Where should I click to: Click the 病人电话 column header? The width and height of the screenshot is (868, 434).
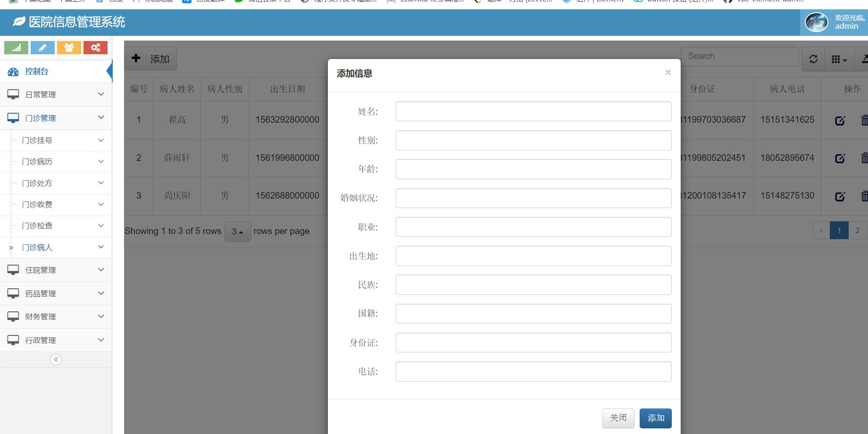tap(787, 89)
